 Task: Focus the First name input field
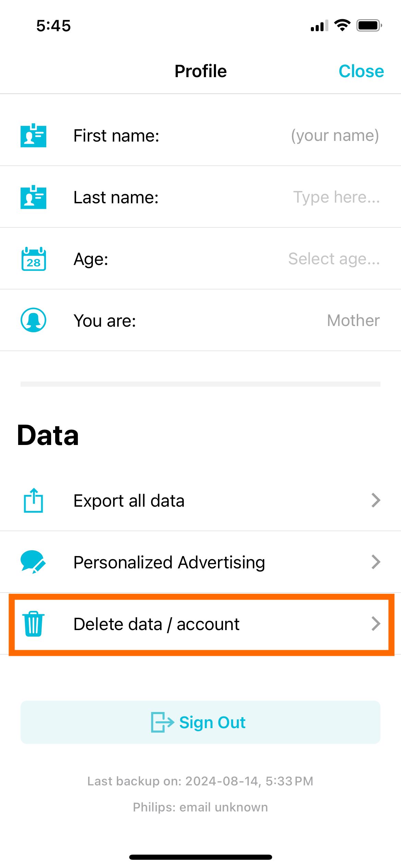[x=335, y=135]
